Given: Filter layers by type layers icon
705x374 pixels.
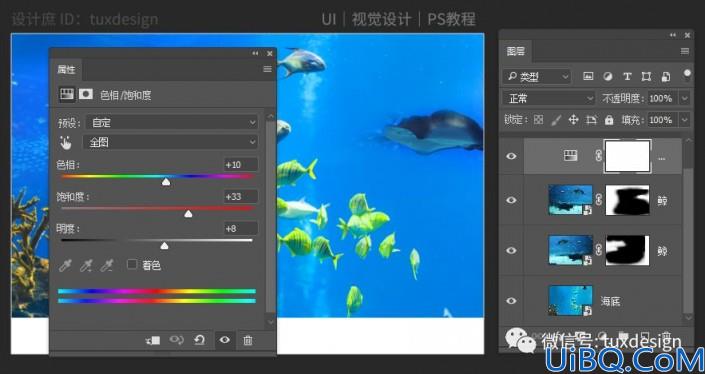Looking at the screenshot, I should [x=627, y=76].
